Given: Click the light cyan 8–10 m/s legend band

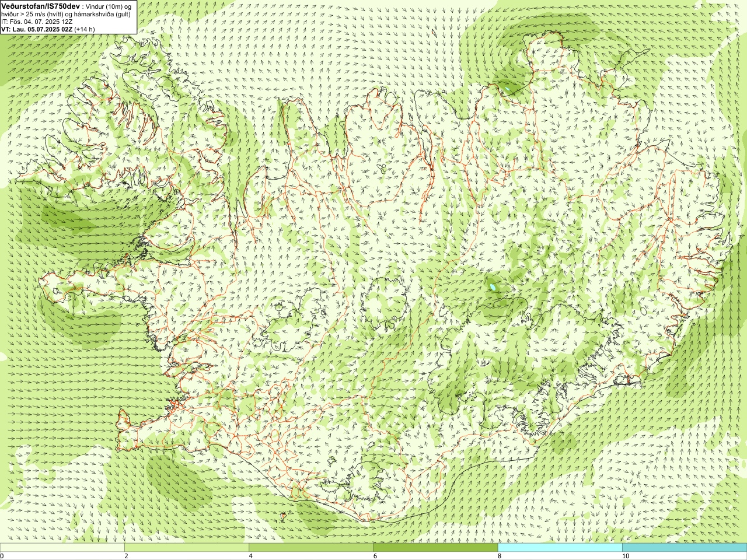Looking at the screenshot, I should [560, 548].
